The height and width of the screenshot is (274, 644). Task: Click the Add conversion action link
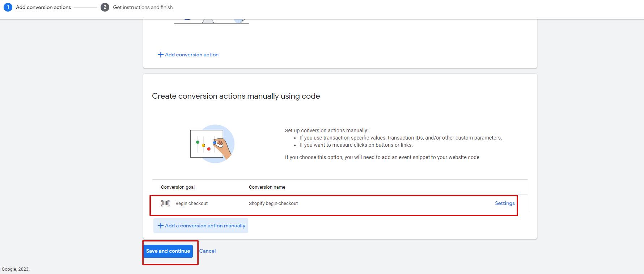tap(188, 55)
